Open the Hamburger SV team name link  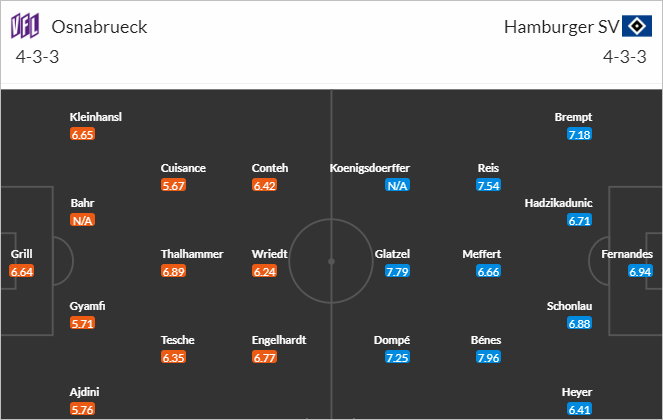pos(562,27)
